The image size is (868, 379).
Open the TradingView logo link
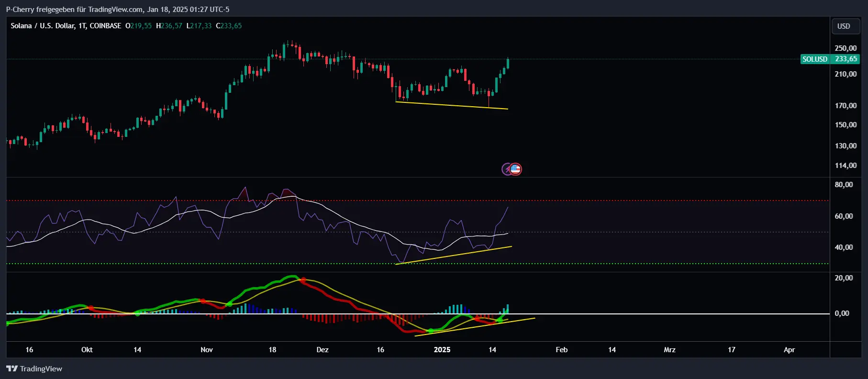pyautogui.click(x=34, y=368)
